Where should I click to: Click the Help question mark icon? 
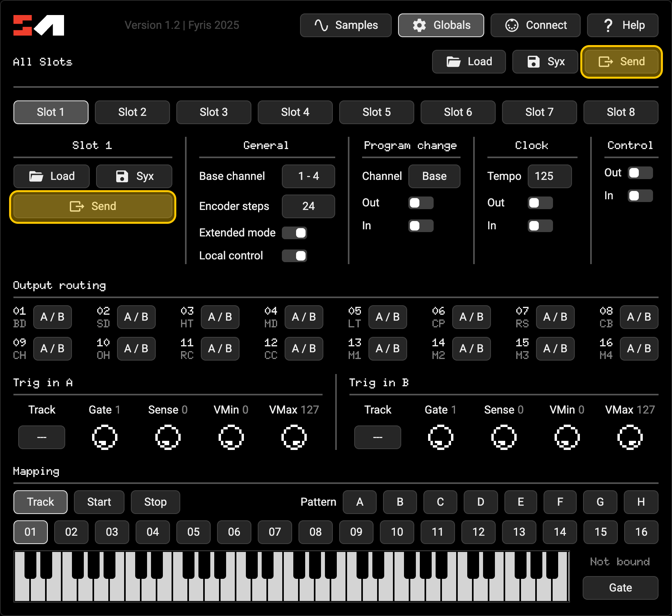click(x=608, y=25)
